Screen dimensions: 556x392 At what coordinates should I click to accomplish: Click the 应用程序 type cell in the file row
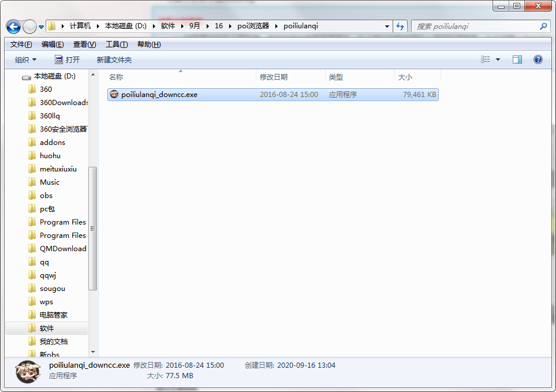[x=342, y=95]
